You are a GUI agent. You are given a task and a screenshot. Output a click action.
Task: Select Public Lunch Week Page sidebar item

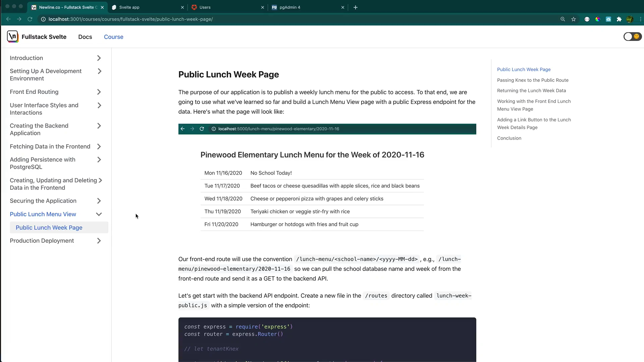pyautogui.click(x=59, y=228)
